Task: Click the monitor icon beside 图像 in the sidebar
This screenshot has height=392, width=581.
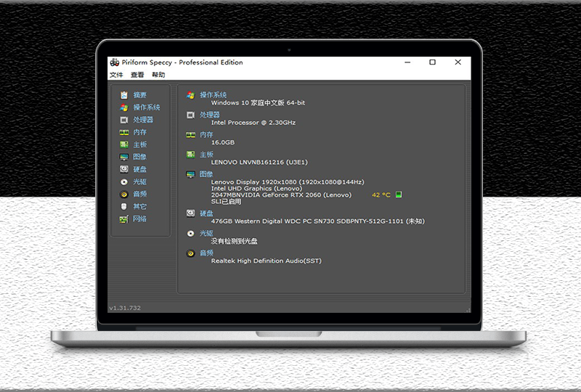Action: pyautogui.click(x=124, y=157)
